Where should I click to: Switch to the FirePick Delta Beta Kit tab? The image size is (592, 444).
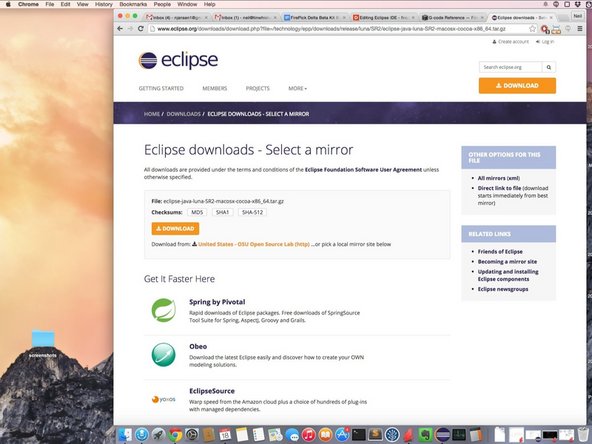(x=315, y=17)
